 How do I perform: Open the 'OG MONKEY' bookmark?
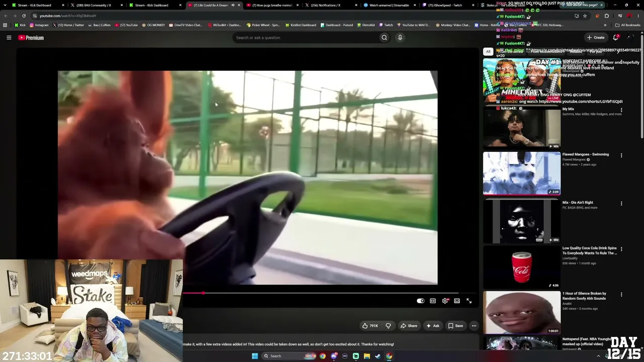point(153,25)
